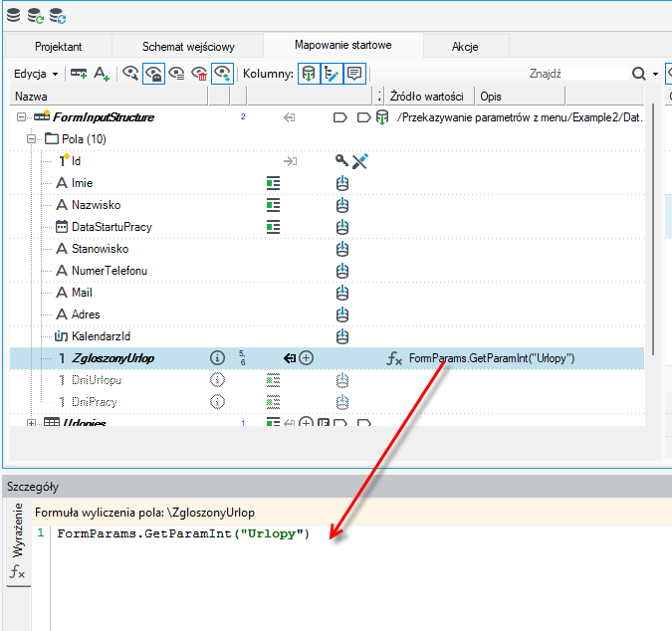Click the eye with list lines icon

pos(176,74)
